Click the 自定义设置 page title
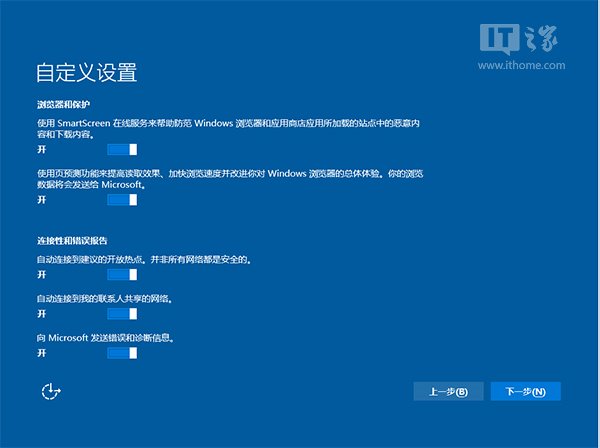The image size is (600, 448). point(86,73)
